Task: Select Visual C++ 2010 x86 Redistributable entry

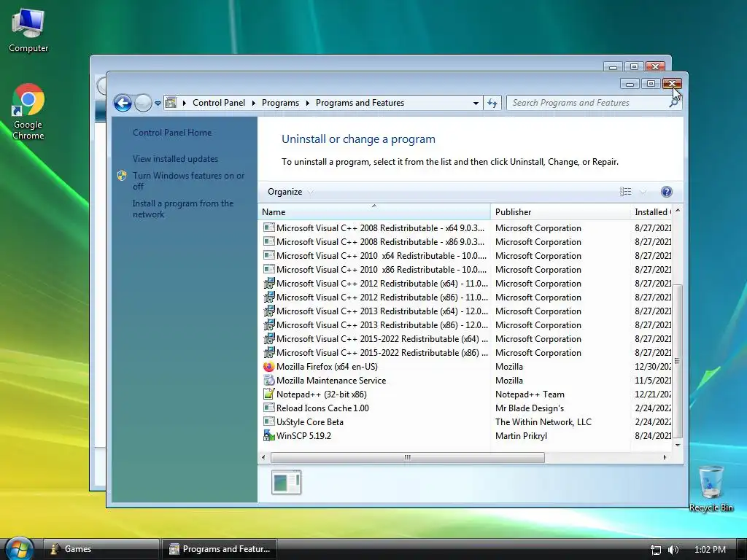Action: click(x=381, y=270)
